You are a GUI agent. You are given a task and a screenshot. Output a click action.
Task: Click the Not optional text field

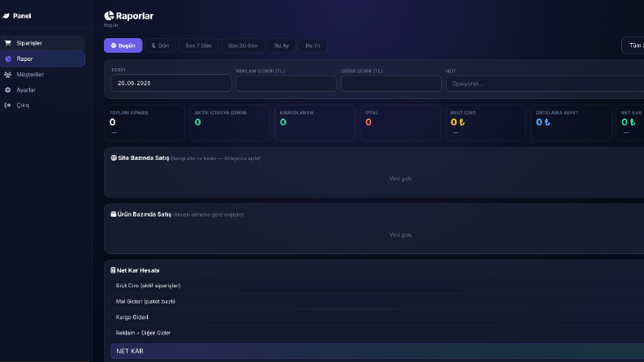point(545,84)
